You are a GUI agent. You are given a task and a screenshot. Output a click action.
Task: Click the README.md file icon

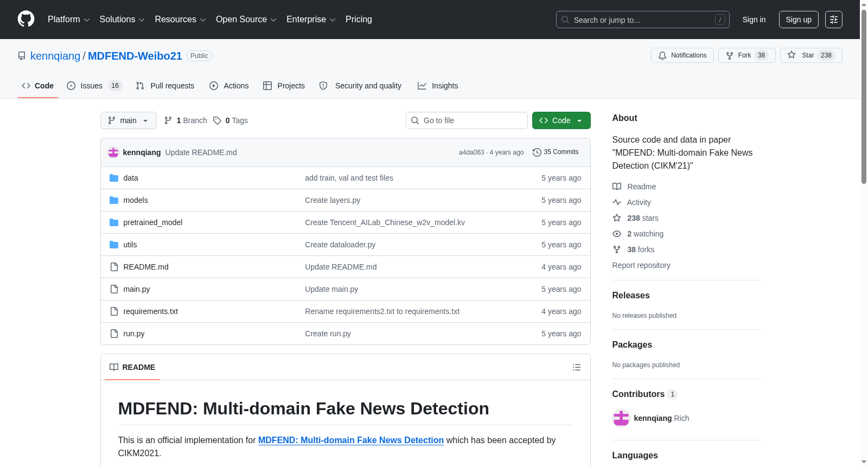[x=114, y=267]
